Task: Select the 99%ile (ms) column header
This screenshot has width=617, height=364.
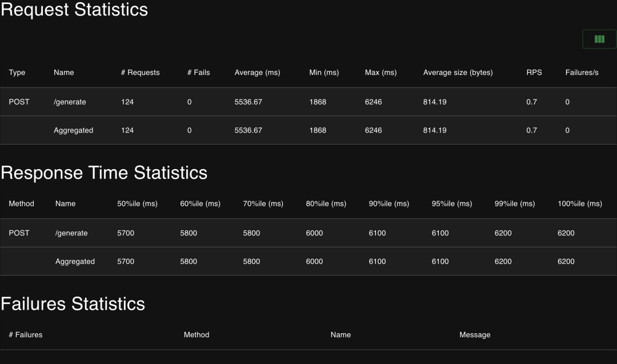Action: (515, 203)
